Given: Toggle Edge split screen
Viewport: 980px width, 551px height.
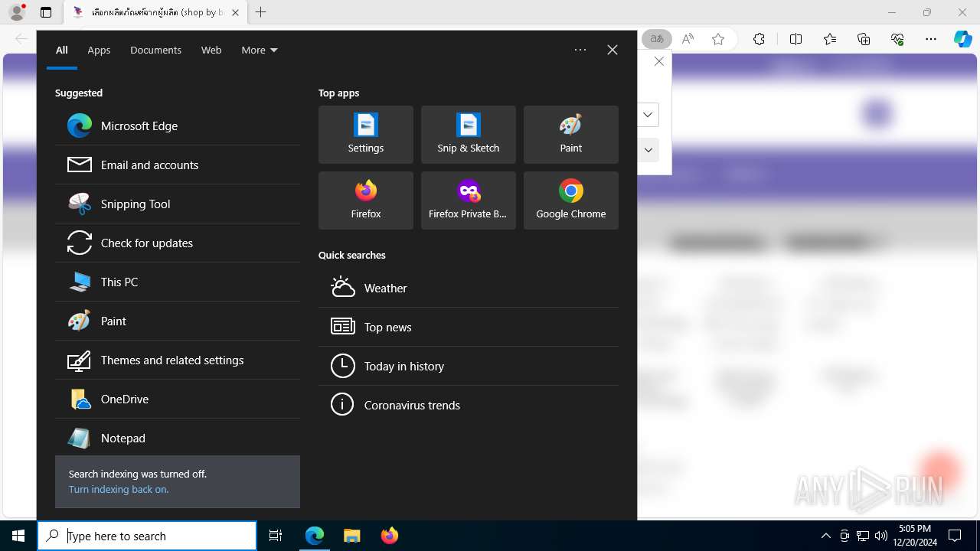Looking at the screenshot, I should (795, 39).
